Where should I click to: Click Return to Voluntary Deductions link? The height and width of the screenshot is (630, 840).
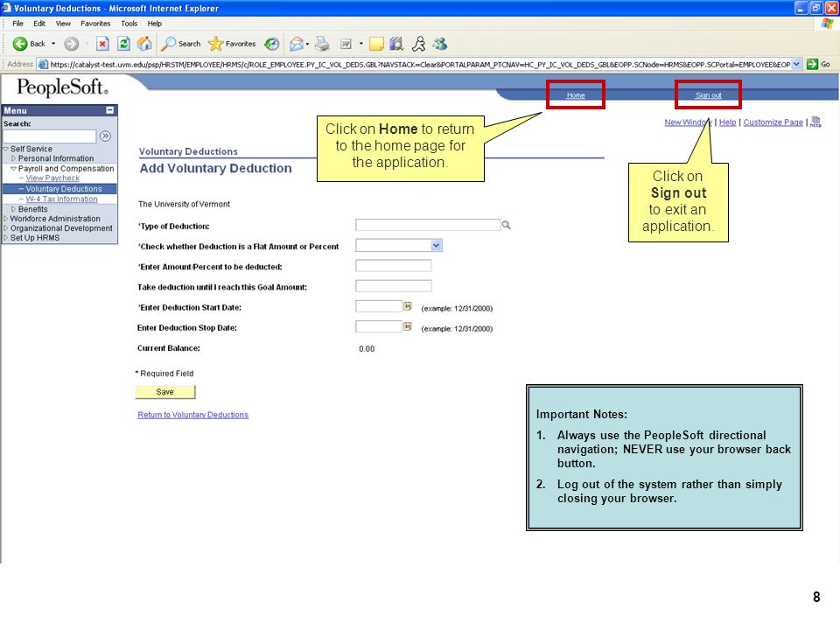tap(192, 415)
